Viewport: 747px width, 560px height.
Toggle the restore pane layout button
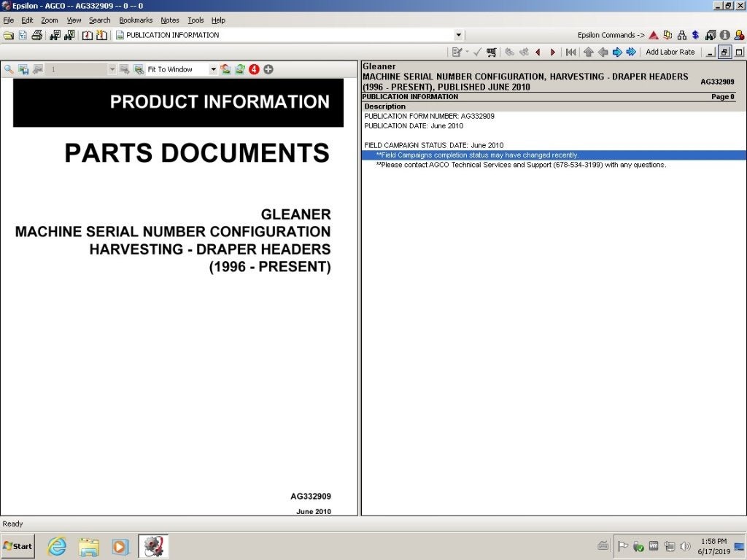click(x=724, y=52)
